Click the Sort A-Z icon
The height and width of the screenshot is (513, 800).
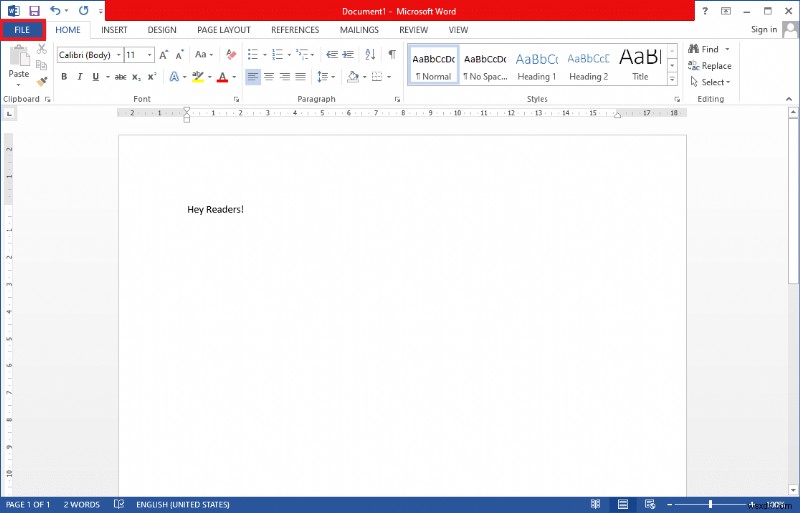tap(370, 54)
